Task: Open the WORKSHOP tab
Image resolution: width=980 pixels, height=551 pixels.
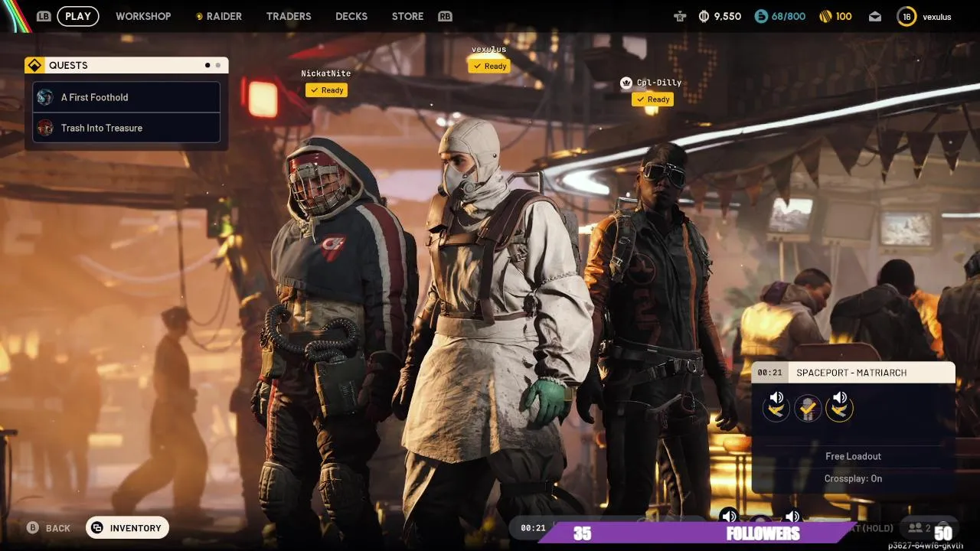Action: (143, 16)
